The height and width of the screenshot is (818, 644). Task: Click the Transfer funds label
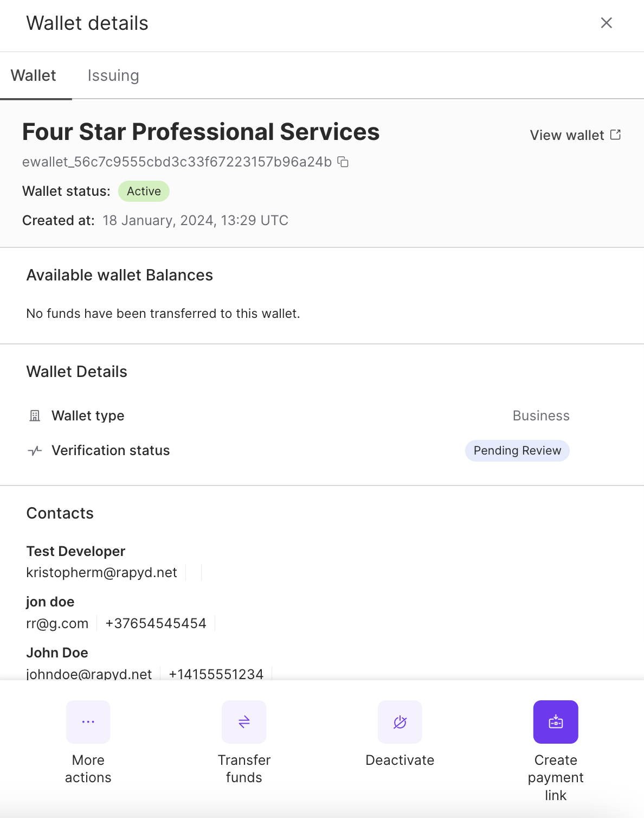click(x=244, y=769)
